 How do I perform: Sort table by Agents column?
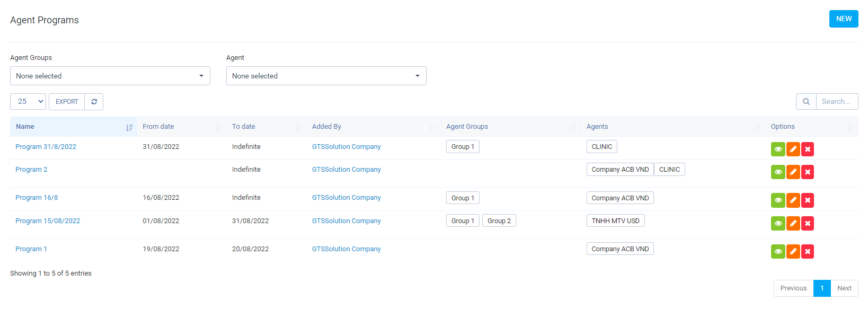pyautogui.click(x=673, y=127)
